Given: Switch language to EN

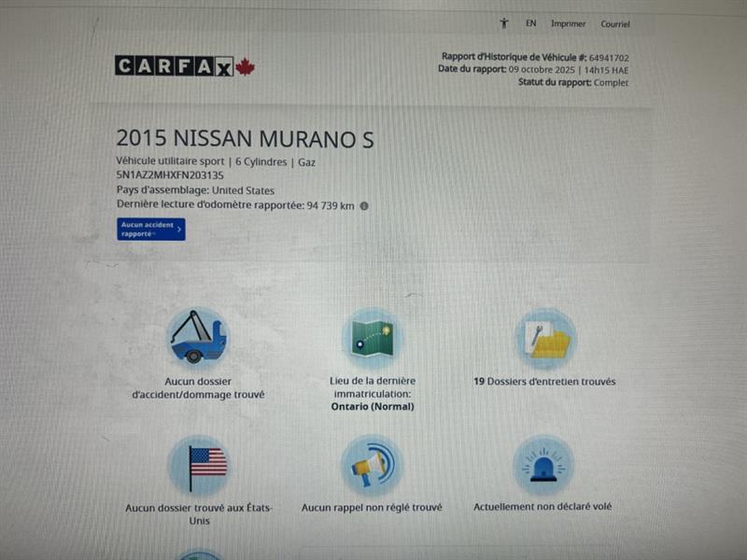Looking at the screenshot, I should pyautogui.click(x=531, y=24).
